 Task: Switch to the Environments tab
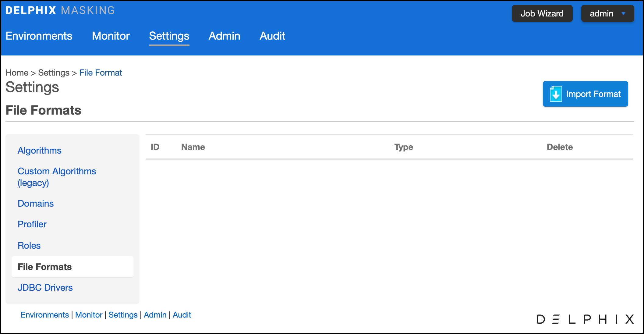click(x=39, y=36)
